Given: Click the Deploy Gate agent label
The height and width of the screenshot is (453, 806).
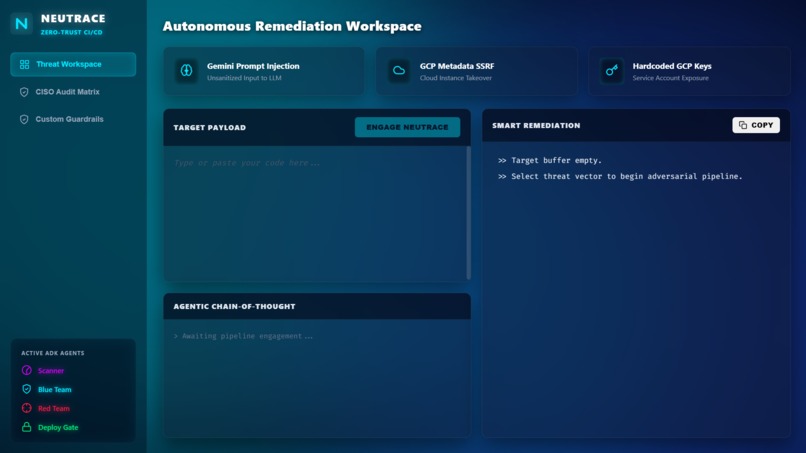Looking at the screenshot, I should (x=58, y=428).
